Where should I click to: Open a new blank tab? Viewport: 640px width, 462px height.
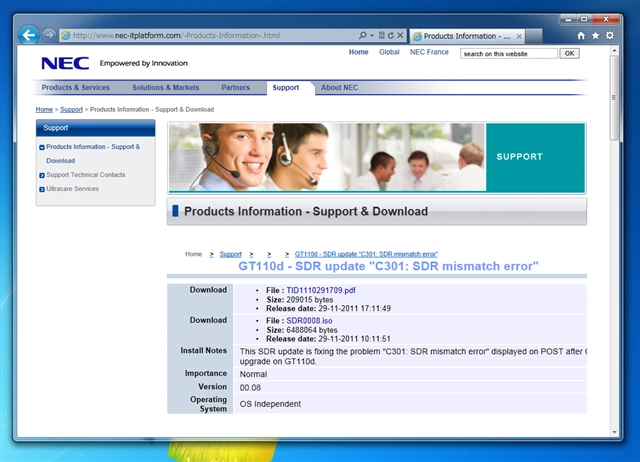point(534,36)
